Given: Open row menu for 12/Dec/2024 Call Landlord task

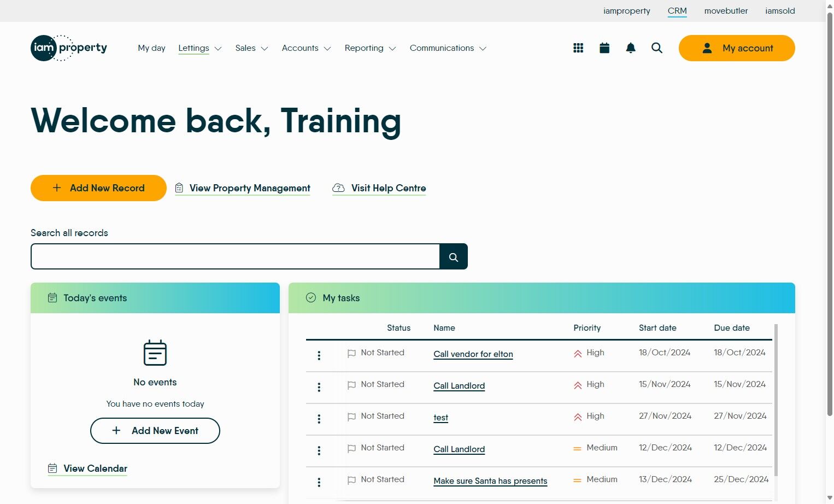Looking at the screenshot, I should point(319,451).
